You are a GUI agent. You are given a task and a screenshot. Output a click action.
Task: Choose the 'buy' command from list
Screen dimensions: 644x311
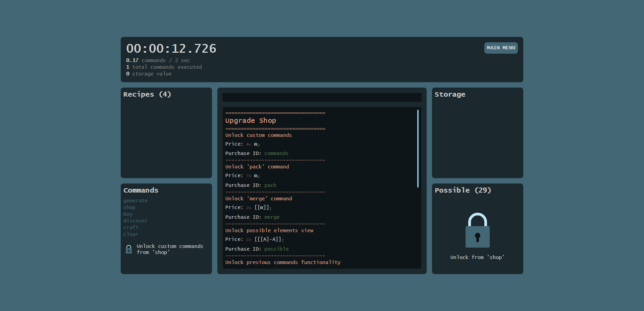[x=128, y=214]
